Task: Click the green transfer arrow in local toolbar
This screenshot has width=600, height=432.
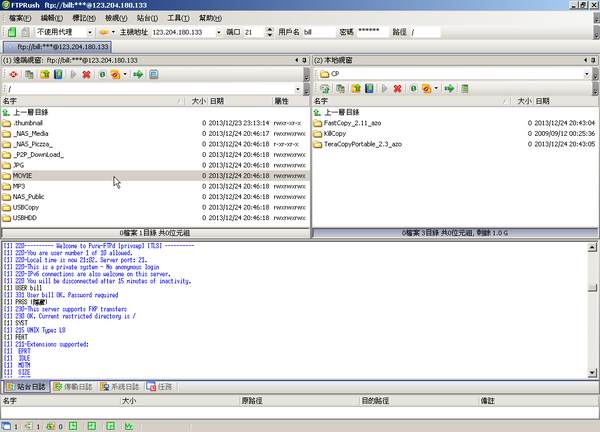Action: [448, 88]
